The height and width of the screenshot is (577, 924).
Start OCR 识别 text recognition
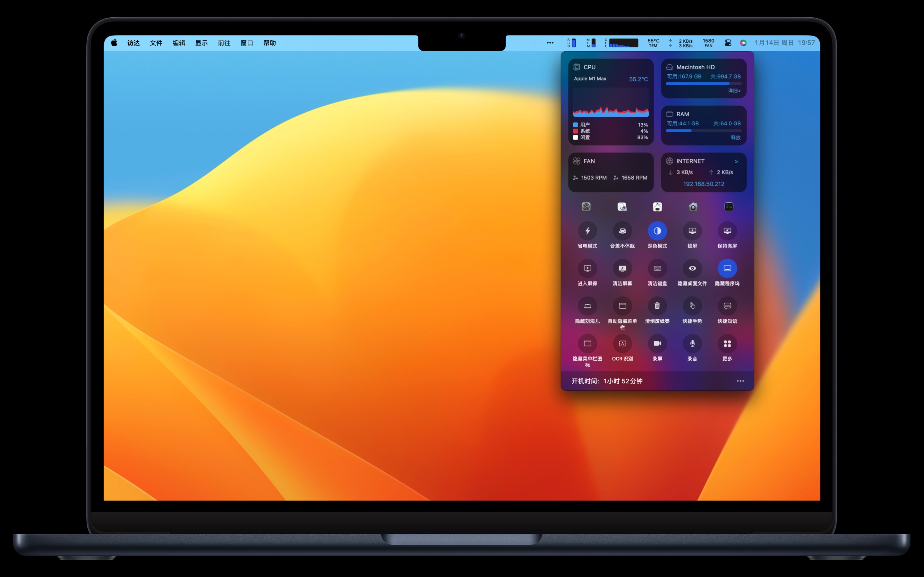pyautogui.click(x=622, y=343)
